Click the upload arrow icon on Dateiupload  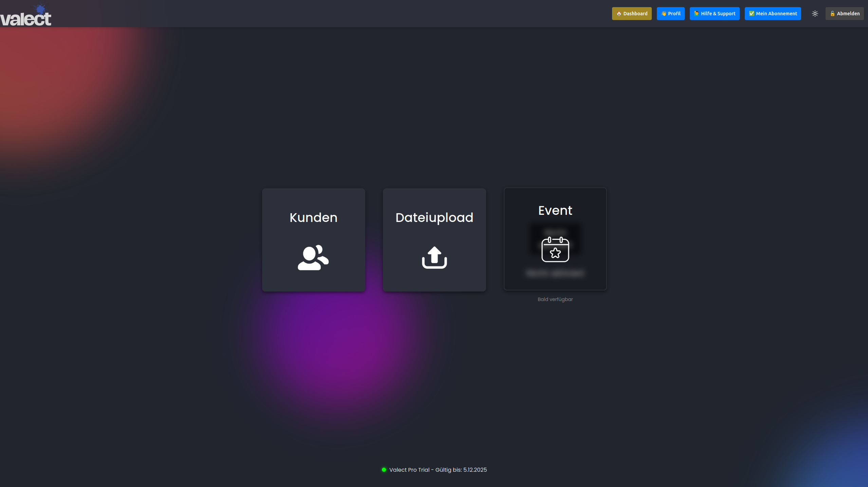(434, 257)
